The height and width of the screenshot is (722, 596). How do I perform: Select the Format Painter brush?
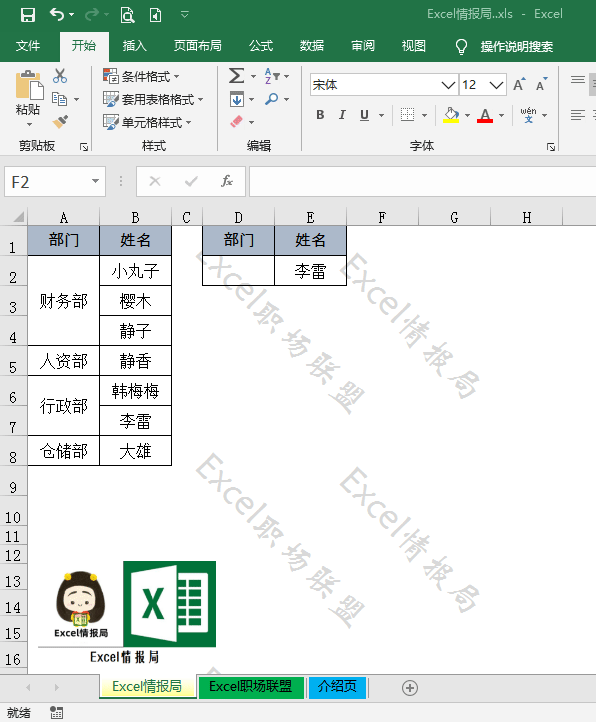[60, 122]
